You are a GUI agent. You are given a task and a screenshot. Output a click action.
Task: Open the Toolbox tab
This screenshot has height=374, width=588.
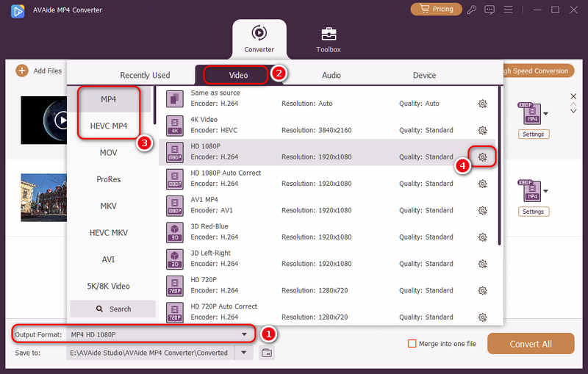coord(329,40)
